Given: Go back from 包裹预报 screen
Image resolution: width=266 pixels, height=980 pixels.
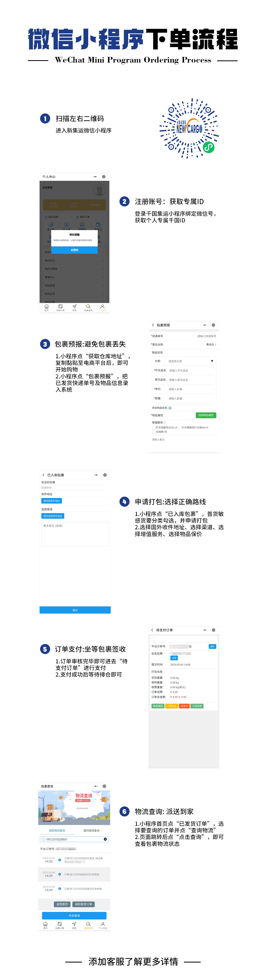Looking at the screenshot, I should tap(153, 325).
